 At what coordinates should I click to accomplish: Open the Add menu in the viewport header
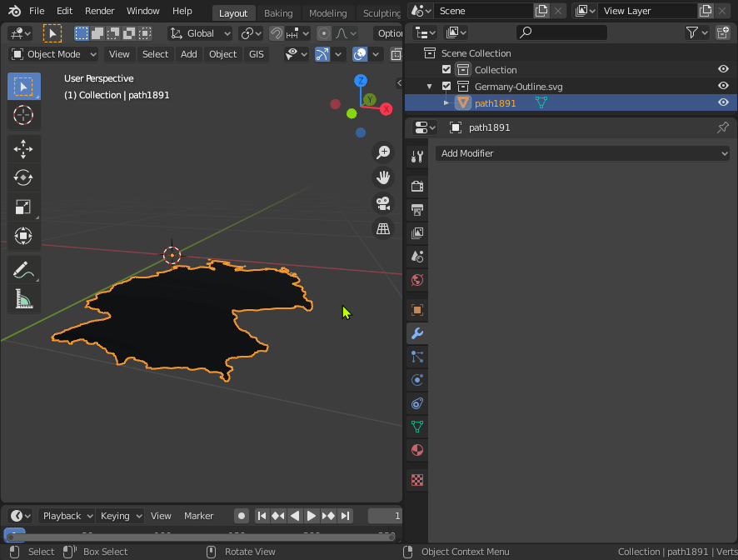(x=188, y=53)
